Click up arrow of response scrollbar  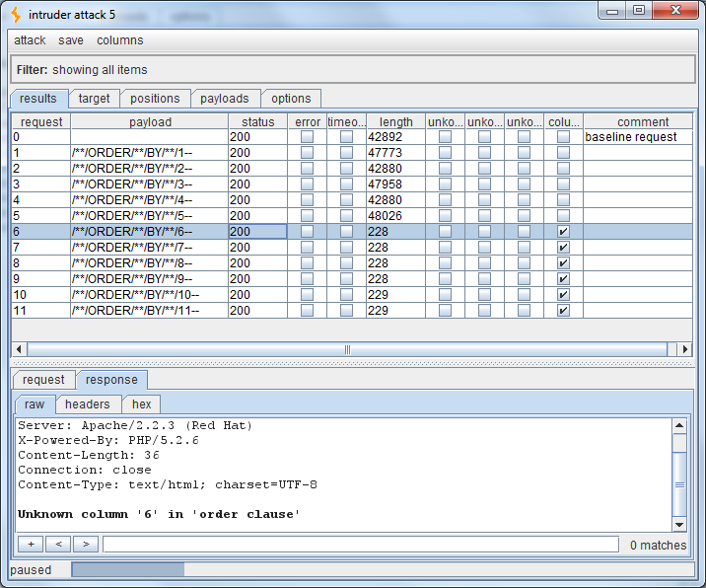point(679,425)
